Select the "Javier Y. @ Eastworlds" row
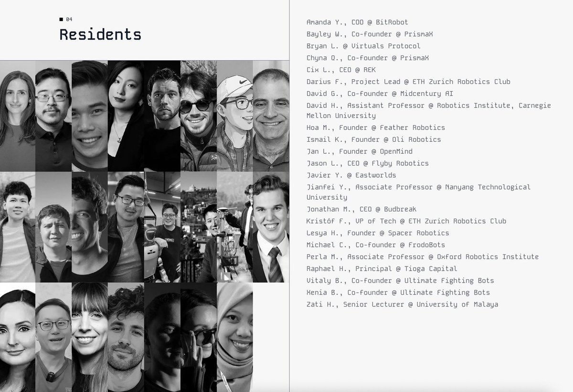Image resolution: width=573 pixels, height=392 pixels. [351, 175]
